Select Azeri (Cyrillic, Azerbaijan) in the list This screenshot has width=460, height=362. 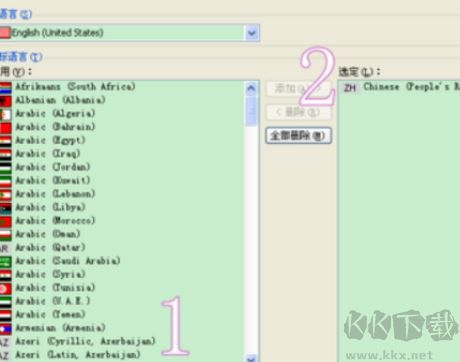pyautogui.click(x=86, y=341)
